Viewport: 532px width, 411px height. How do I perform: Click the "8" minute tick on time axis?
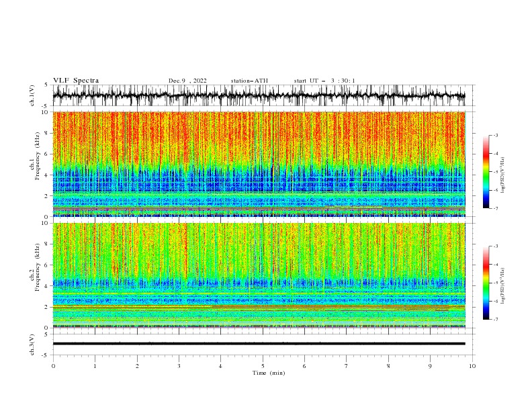point(388,366)
